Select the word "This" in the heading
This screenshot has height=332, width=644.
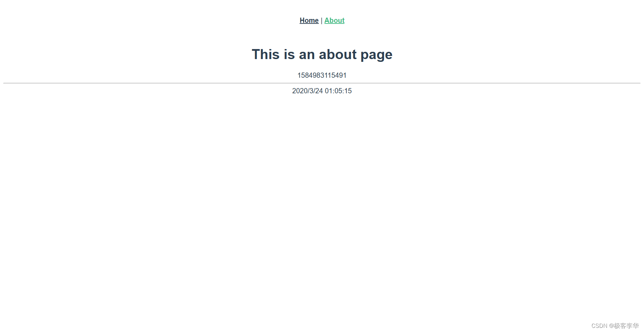pyautogui.click(x=266, y=54)
